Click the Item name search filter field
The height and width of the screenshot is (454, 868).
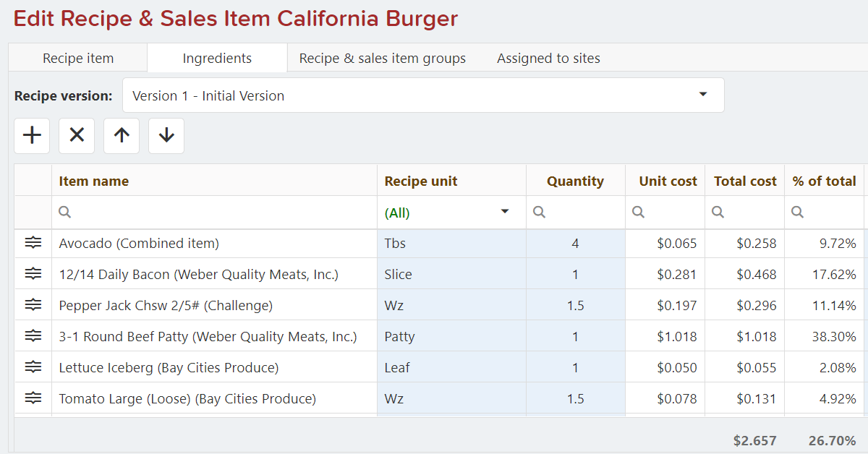217,213
